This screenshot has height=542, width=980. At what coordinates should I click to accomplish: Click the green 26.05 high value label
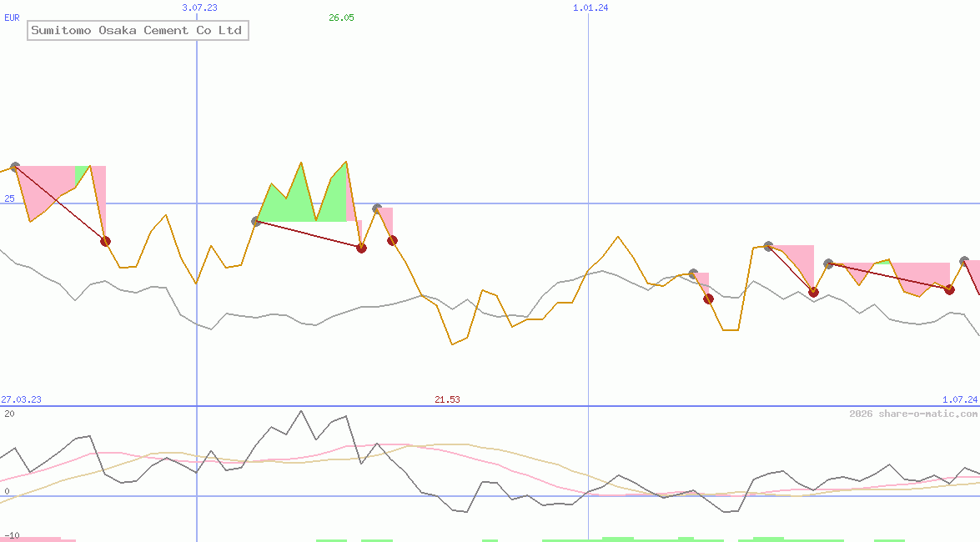coord(341,18)
